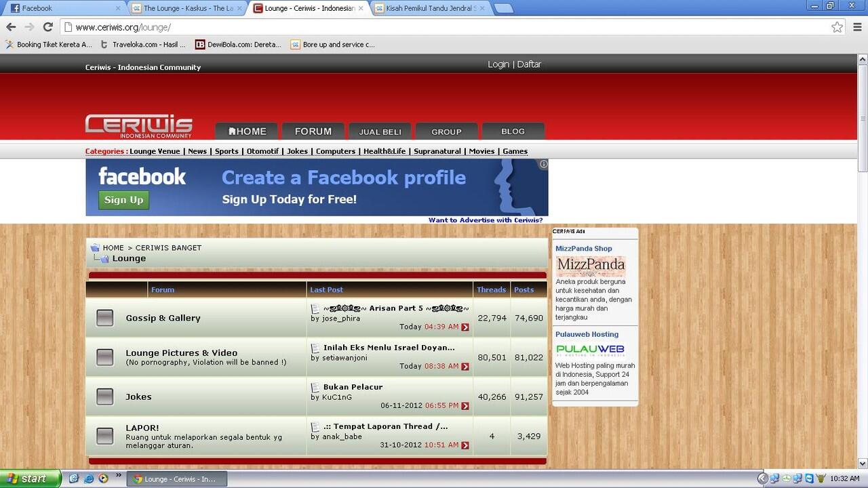Viewport: 868px width, 488px height.
Task: Switch to the Facebook tab
Action: [64, 8]
